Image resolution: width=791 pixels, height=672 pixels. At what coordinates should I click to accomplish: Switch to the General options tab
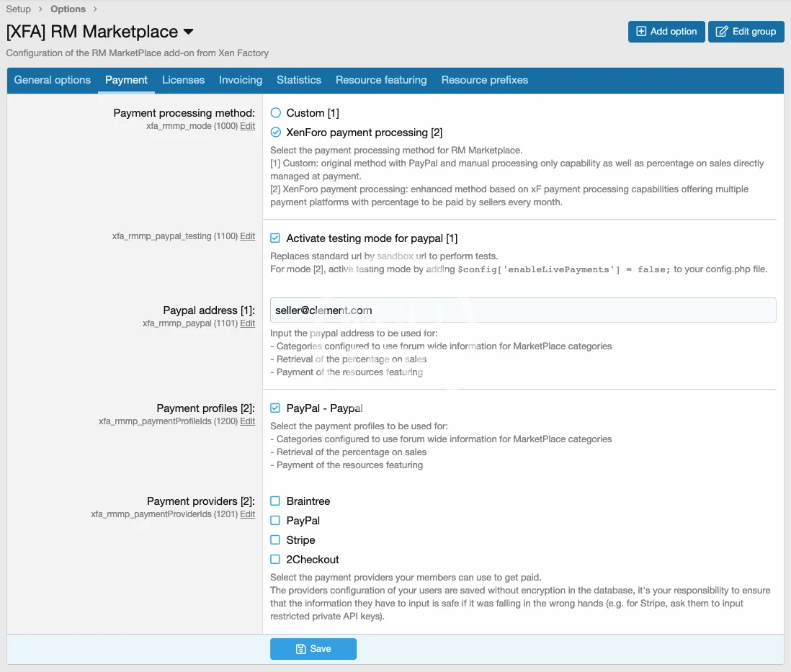click(53, 80)
